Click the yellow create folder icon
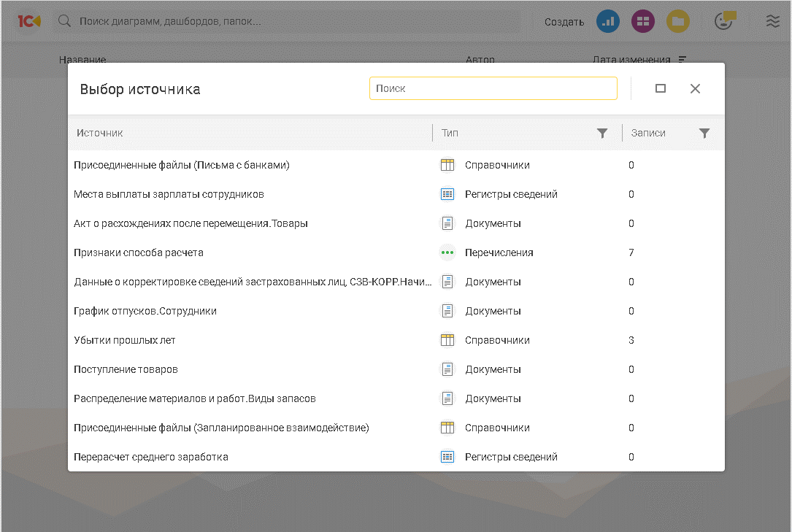792x532 pixels. click(678, 21)
